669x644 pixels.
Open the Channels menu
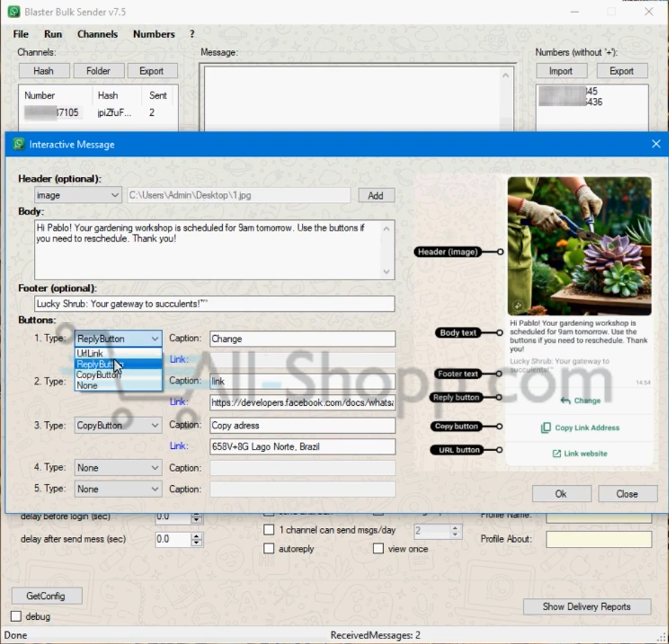pos(97,34)
